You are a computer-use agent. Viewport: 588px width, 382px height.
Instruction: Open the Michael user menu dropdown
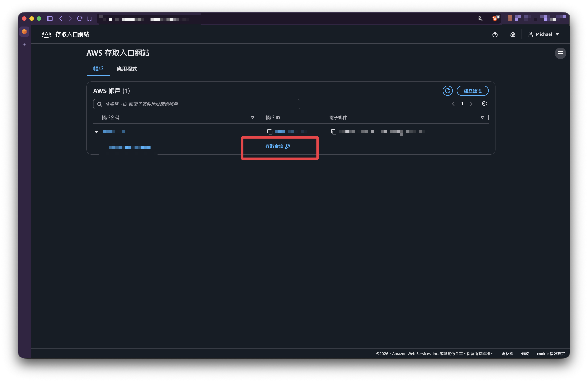(544, 34)
